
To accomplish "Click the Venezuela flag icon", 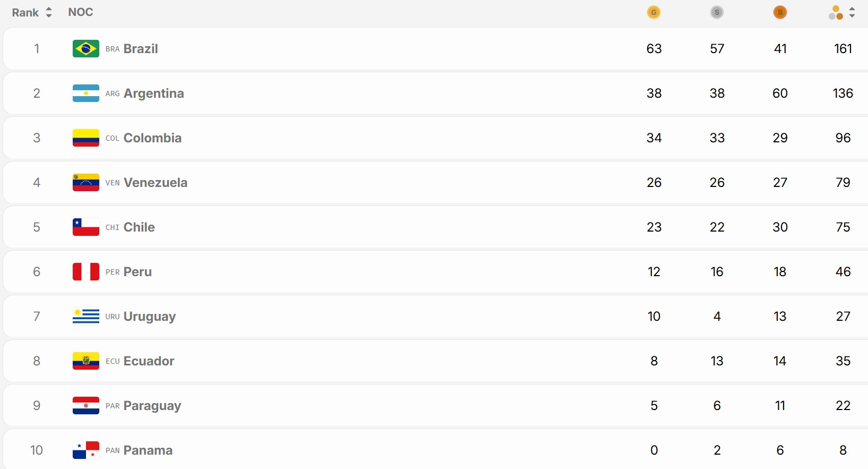I will click(86, 182).
